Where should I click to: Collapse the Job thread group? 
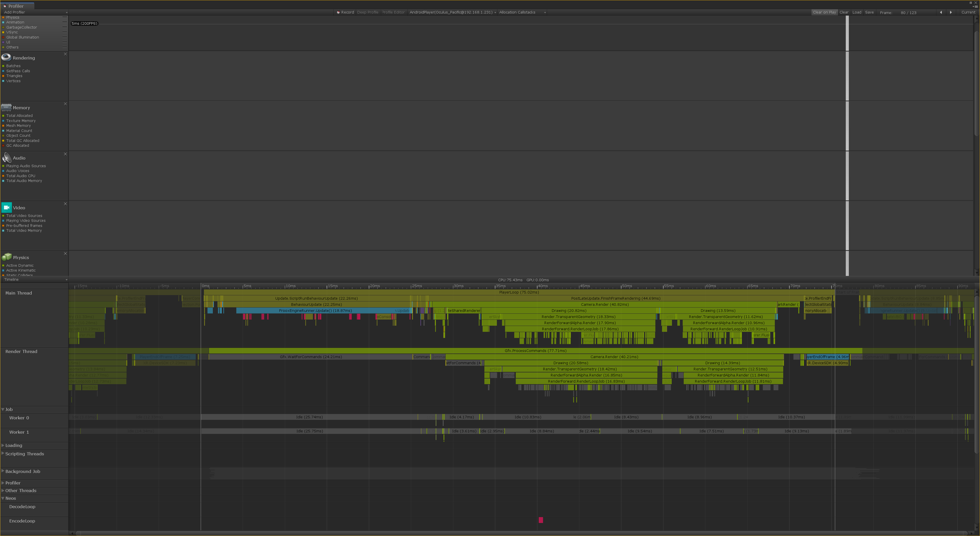3,409
